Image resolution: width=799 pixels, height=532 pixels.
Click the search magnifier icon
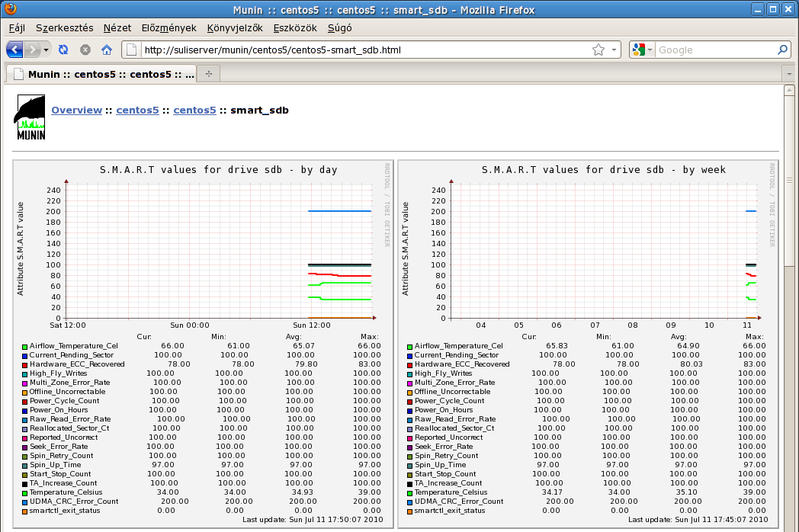click(x=783, y=50)
